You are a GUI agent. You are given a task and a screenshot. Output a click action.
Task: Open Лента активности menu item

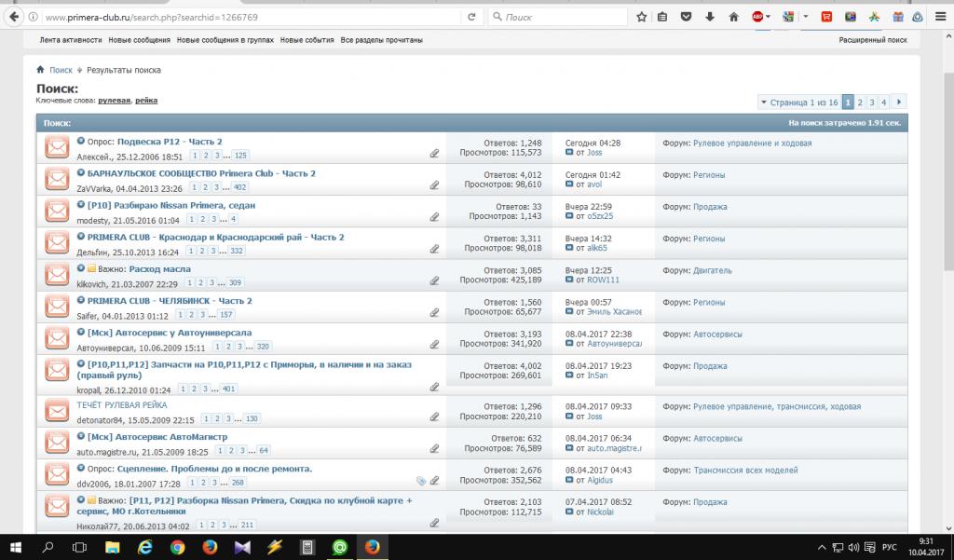71,40
